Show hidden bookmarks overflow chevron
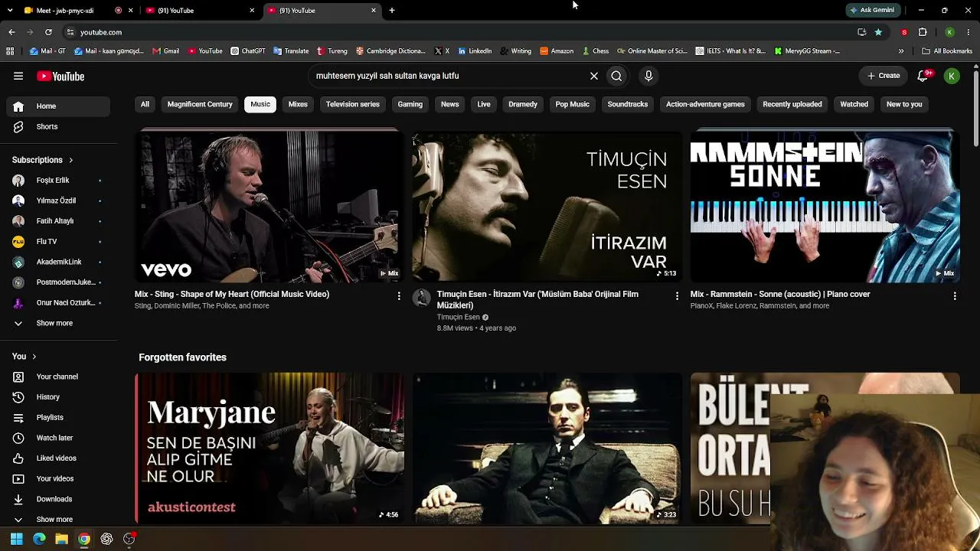 pos(901,51)
